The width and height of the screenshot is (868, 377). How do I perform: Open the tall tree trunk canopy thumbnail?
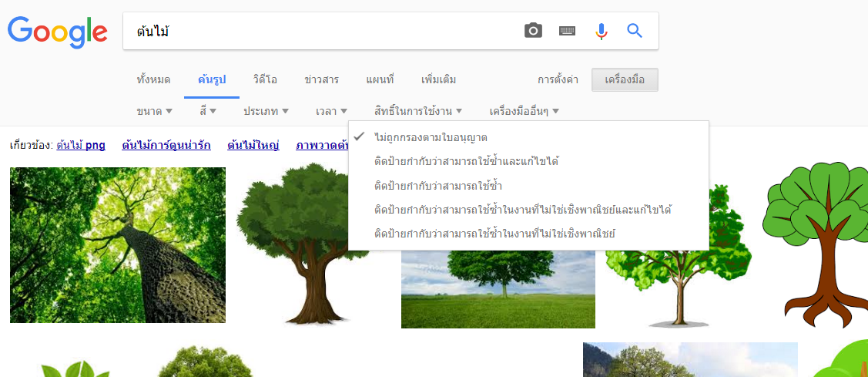pos(118,245)
